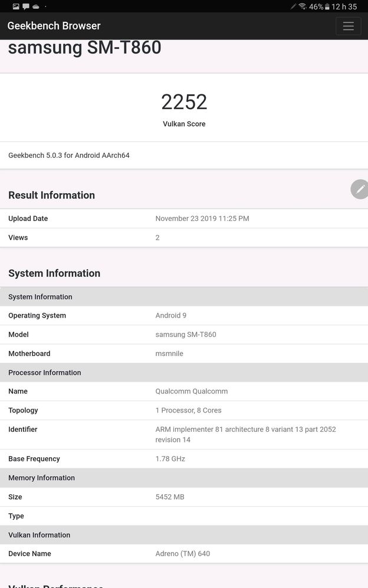Select the Views count value 2
368x588 pixels.
point(157,238)
